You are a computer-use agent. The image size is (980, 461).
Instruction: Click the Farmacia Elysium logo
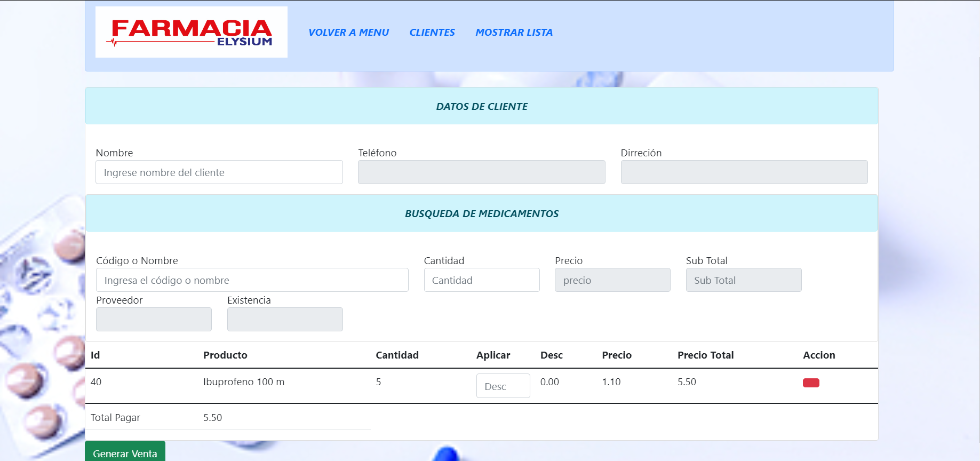coord(191,32)
